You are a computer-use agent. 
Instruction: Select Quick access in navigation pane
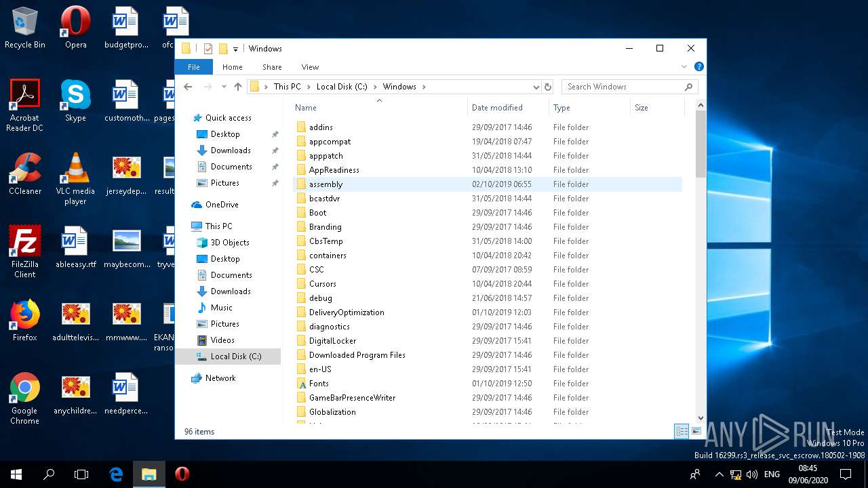(x=228, y=118)
